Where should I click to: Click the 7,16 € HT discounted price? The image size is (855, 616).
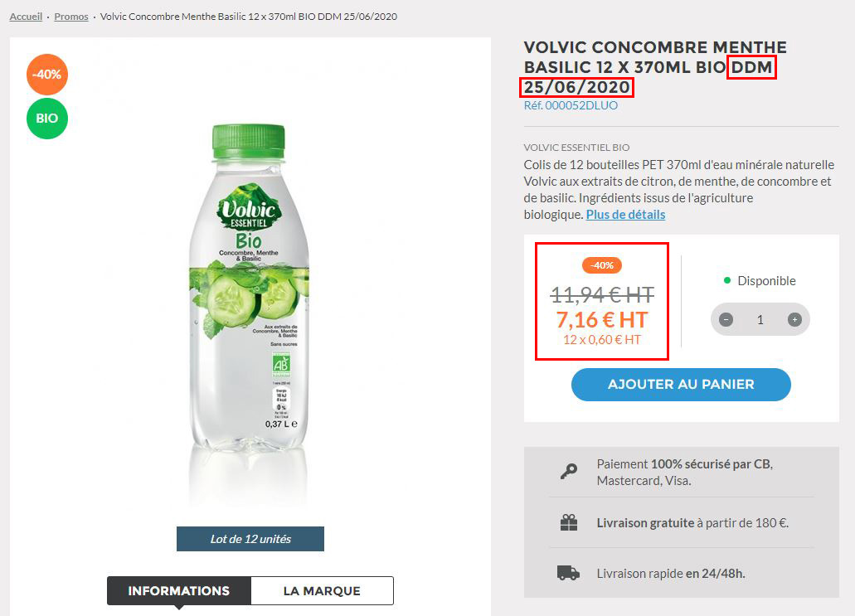pyautogui.click(x=602, y=319)
